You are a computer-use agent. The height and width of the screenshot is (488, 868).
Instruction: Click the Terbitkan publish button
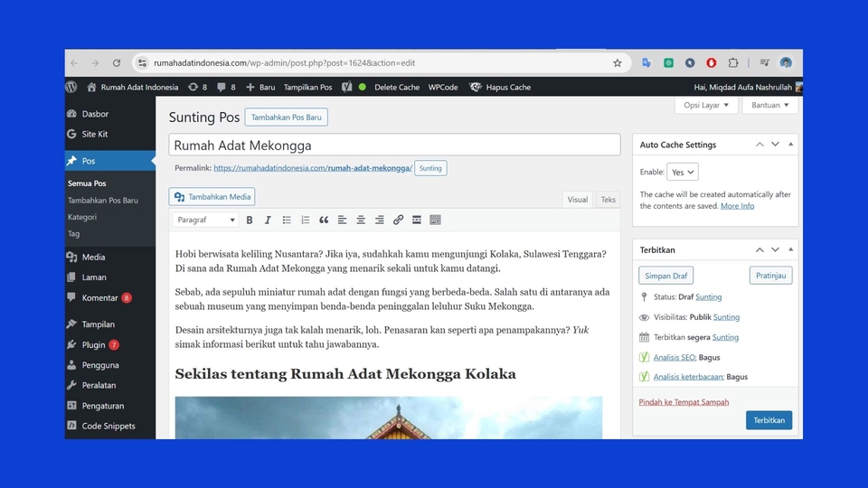click(769, 420)
